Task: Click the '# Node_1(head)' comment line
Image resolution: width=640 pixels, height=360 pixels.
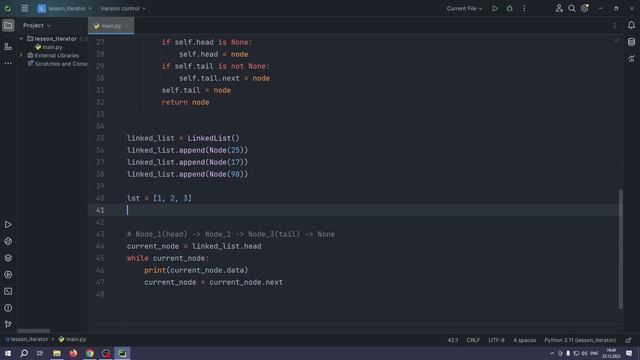Action: point(231,234)
